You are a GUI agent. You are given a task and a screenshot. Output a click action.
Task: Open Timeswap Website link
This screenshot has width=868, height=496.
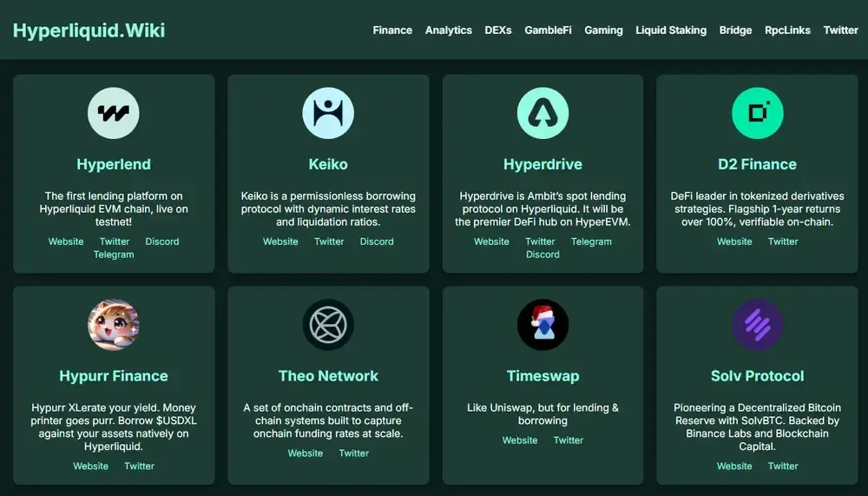520,440
